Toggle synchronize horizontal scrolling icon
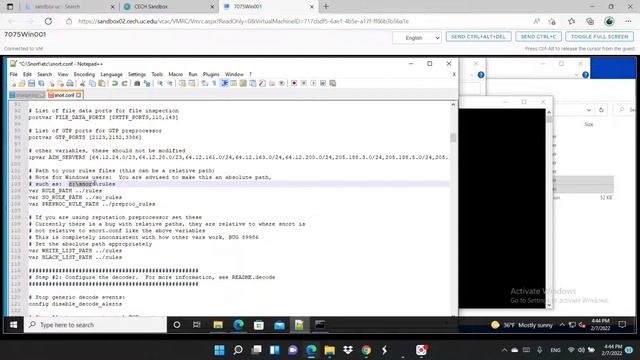640x360 pixels. coord(191,83)
